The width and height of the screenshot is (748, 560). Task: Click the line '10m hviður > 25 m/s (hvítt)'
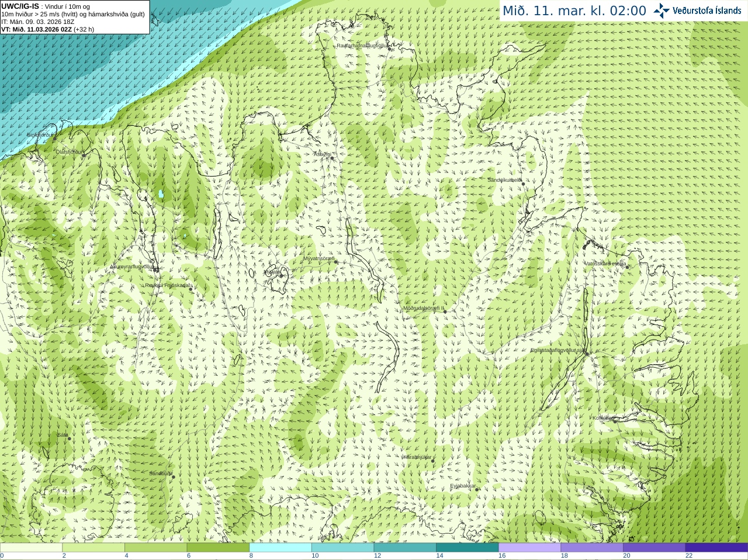39,14
